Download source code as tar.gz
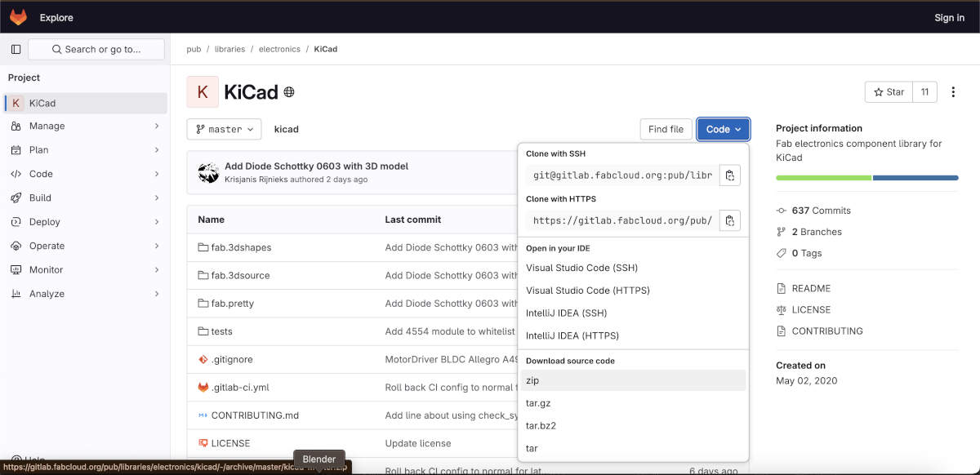This screenshot has height=475, width=980. (633, 403)
